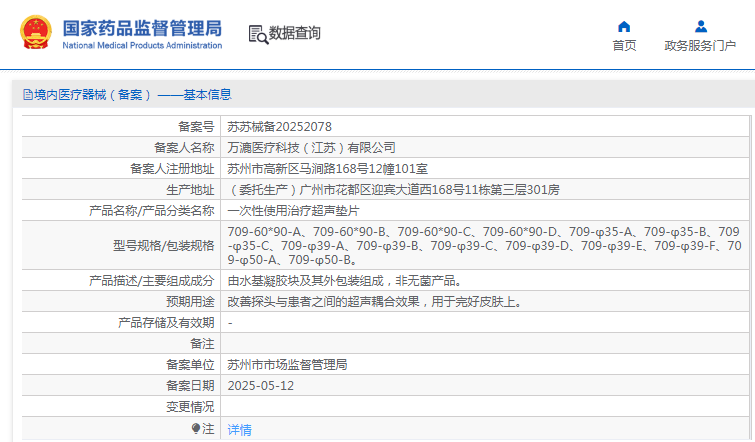
Task: Click the 备案单位 row label
Action: pyautogui.click(x=190, y=365)
